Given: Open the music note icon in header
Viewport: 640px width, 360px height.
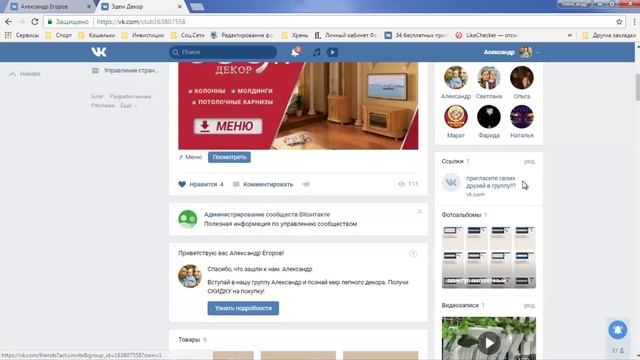Looking at the screenshot, I should (316, 52).
